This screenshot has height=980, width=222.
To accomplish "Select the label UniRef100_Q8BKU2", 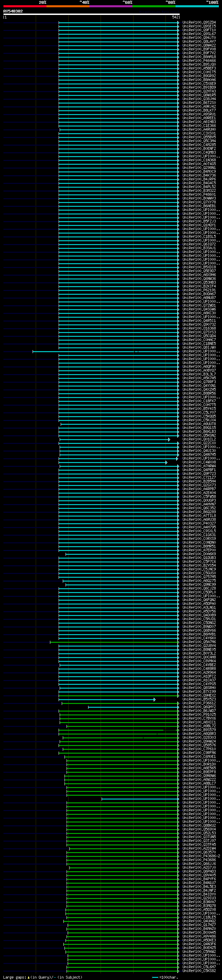I will click(199, 826).
